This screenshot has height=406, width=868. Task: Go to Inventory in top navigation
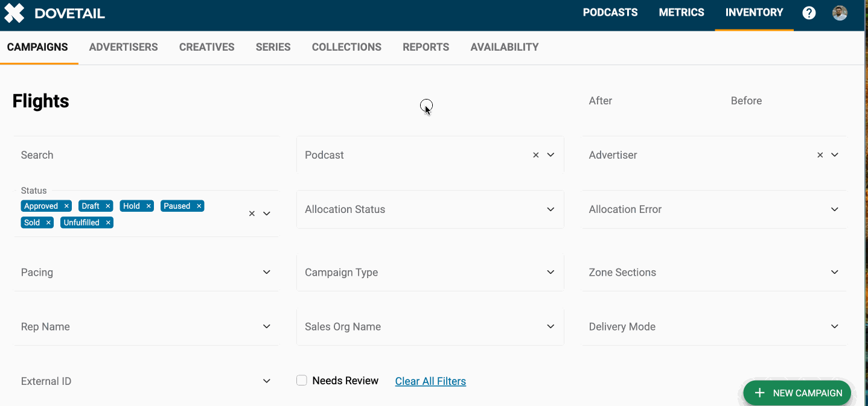[755, 13]
